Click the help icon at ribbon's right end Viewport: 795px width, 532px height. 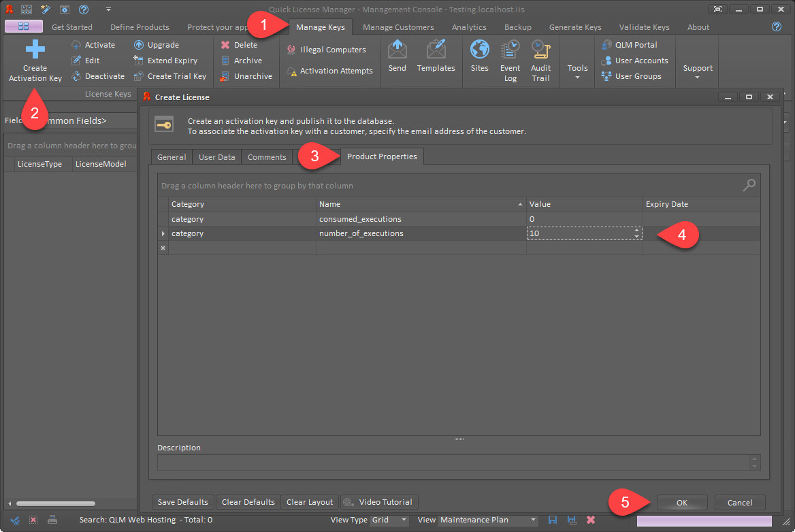coord(776,27)
